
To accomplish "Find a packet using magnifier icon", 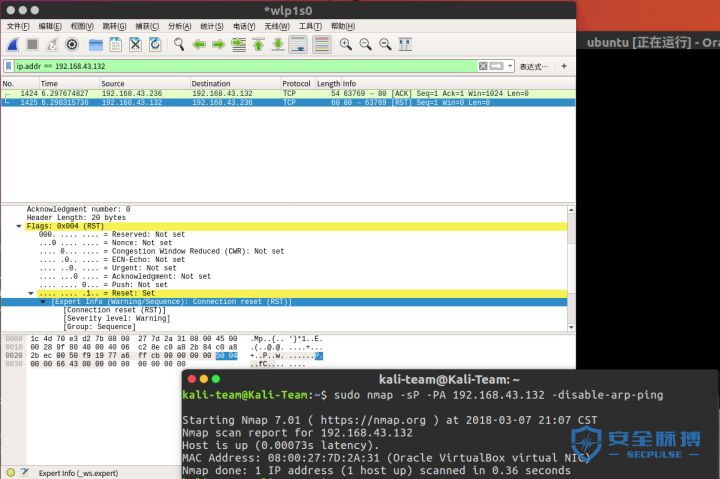I will click(179, 45).
